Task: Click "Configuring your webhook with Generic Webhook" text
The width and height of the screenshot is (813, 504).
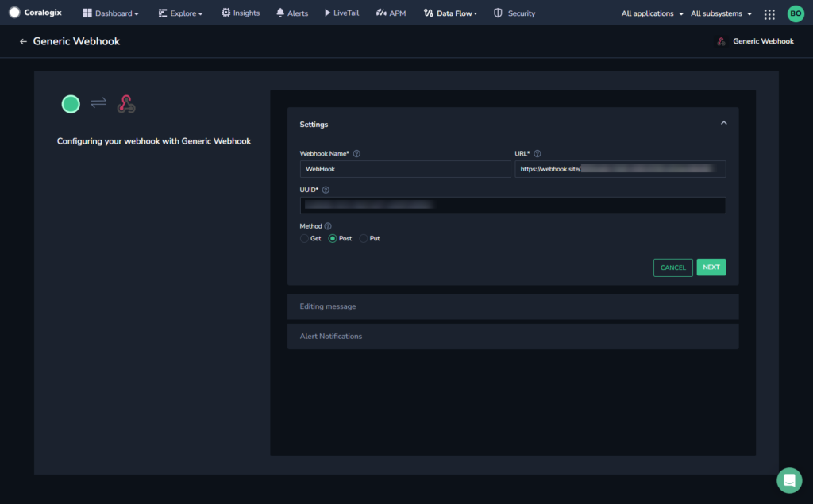Action: 154,141
